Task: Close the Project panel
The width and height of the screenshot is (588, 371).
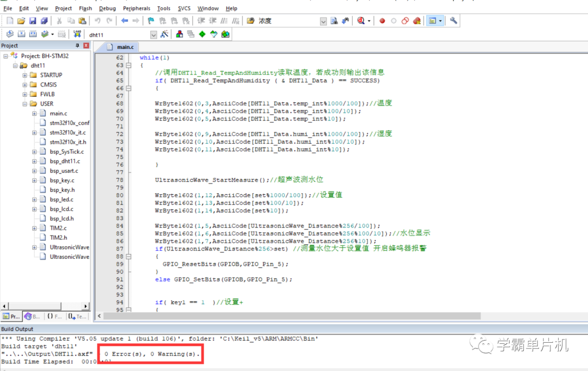Action: tap(86, 45)
